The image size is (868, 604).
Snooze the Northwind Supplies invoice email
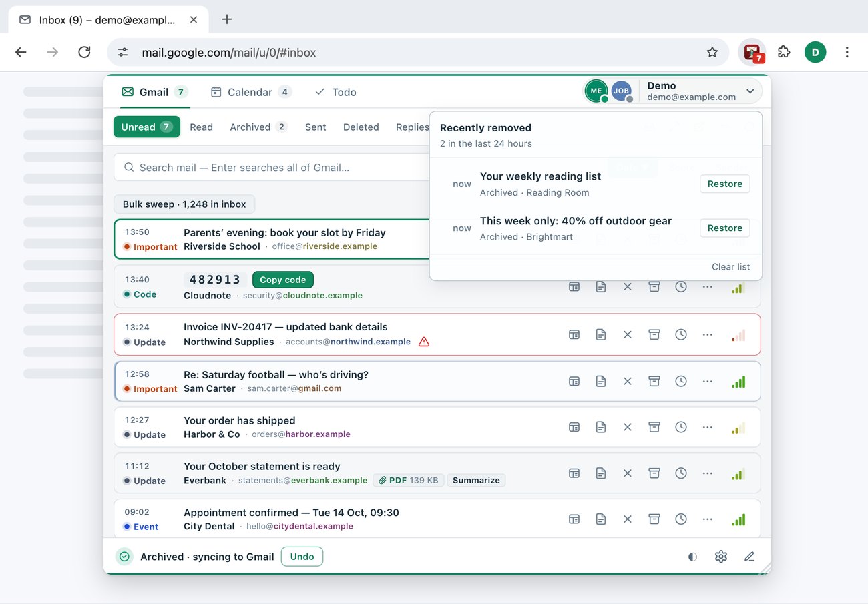[x=681, y=334]
